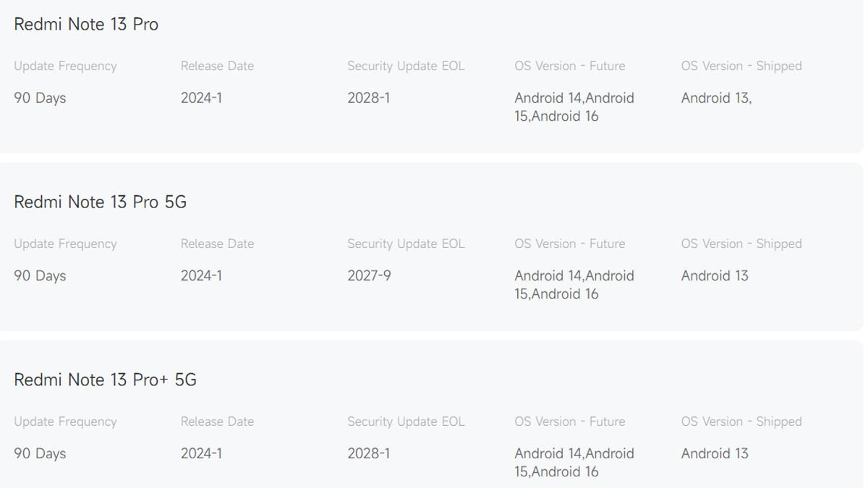Select Security Update EOL label for Pro+ 5G
Viewport: 868px width, 488px height.
(406, 421)
